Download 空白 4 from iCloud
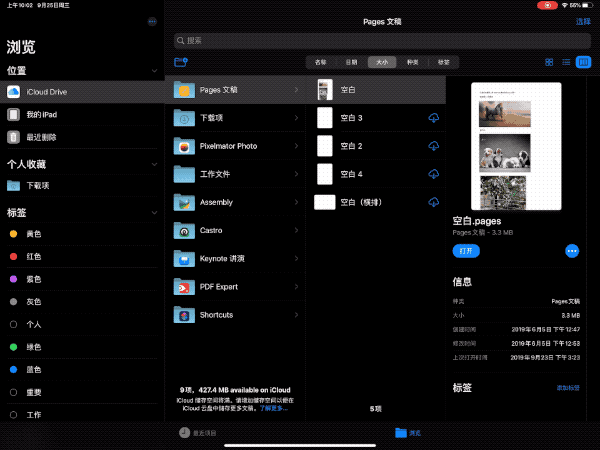Screen dimensions: 600x450 (433, 174)
